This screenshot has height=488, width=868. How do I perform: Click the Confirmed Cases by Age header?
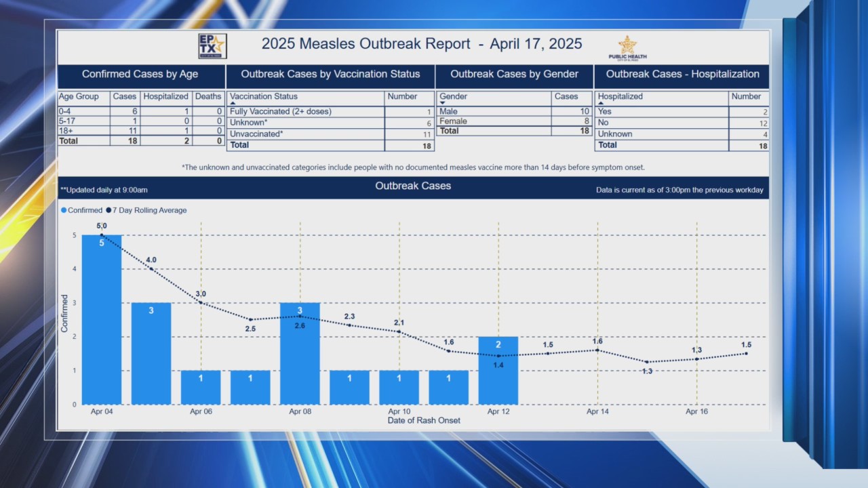pos(140,75)
